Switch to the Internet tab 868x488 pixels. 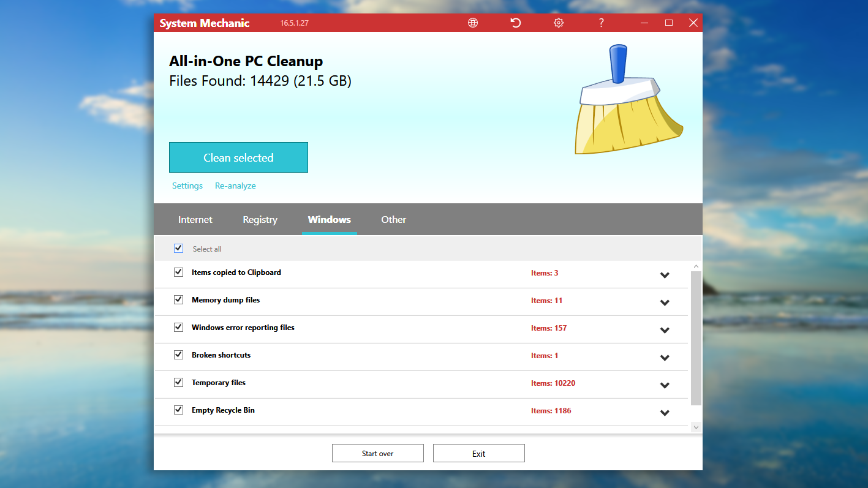pyautogui.click(x=195, y=219)
